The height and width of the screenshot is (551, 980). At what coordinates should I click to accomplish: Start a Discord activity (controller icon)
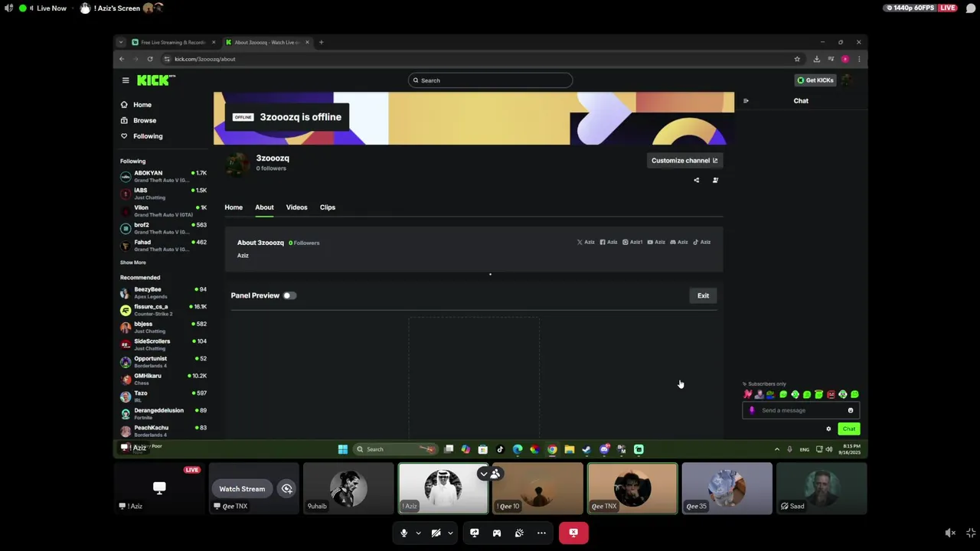click(497, 533)
